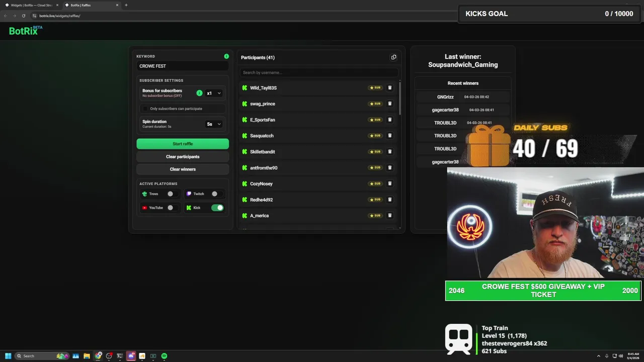Image resolution: width=644 pixels, height=362 pixels.
Task: Click the BotRix BETA logo
Action: tap(25, 30)
